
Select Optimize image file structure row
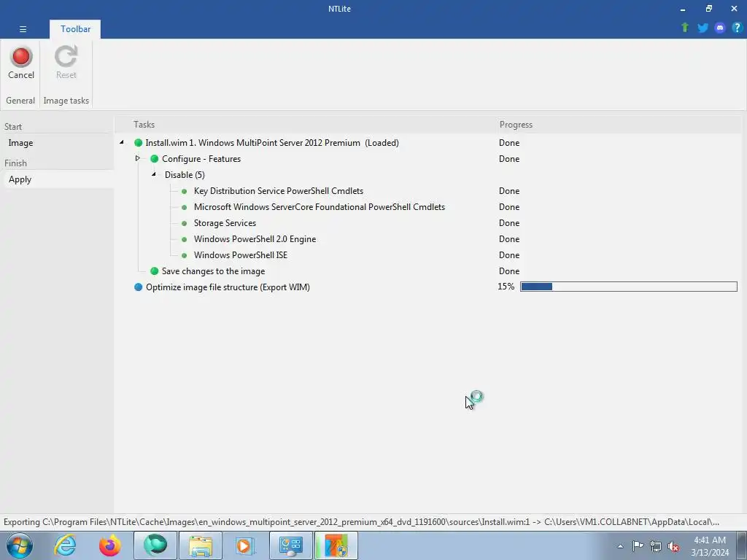click(x=429, y=287)
